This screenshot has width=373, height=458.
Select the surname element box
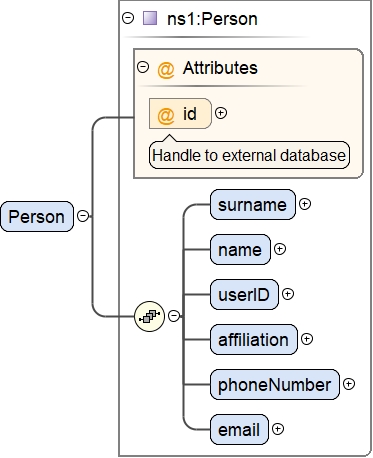253,204
